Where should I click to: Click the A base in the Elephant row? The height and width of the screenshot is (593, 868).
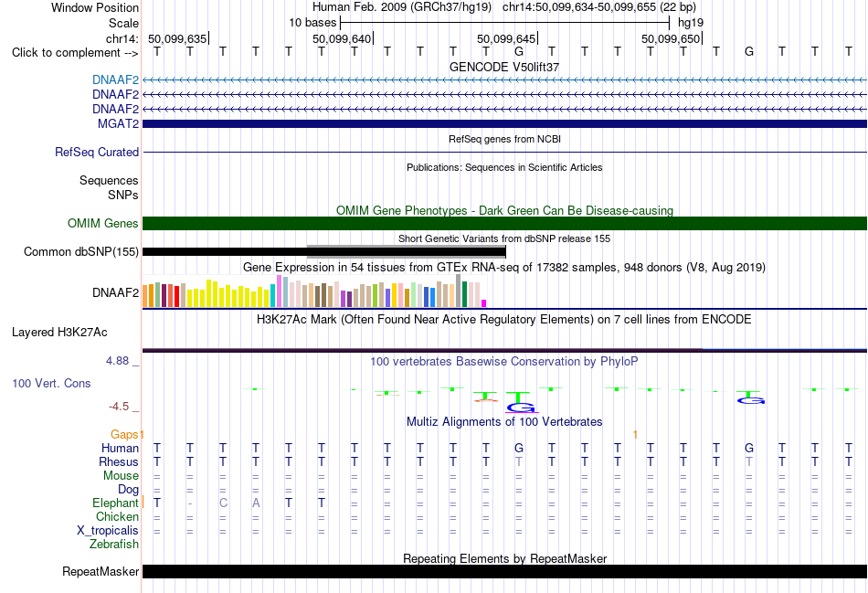coord(256,503)
